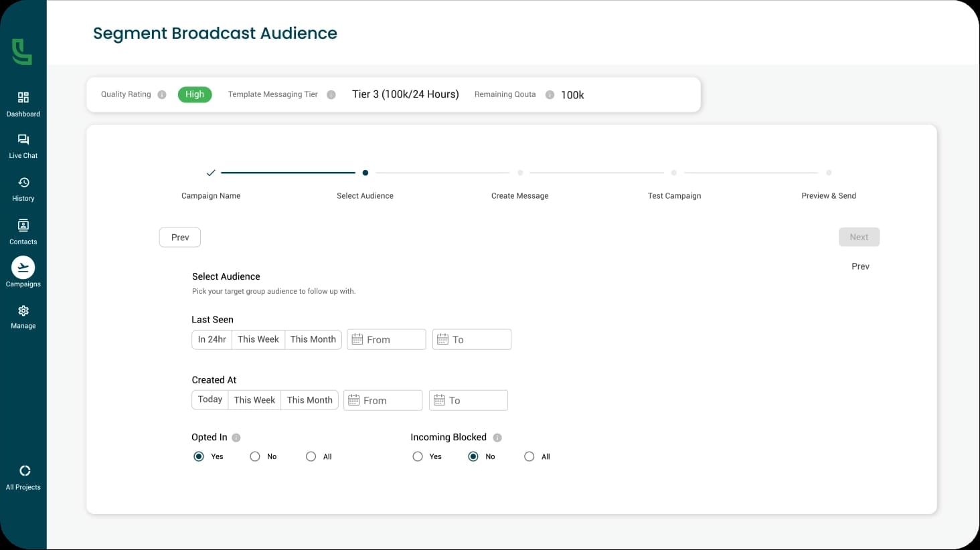
Task: Click Test Campaign step dot
Action: click(674, 173)
